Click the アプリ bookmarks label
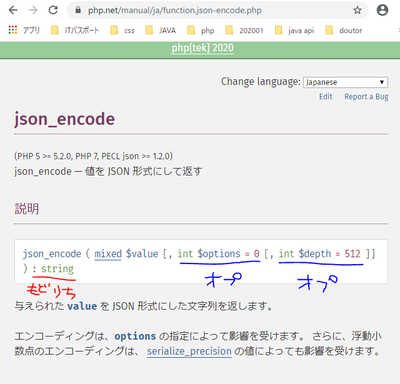The height and width of the screenshot is (384, 400). [31, 30]
